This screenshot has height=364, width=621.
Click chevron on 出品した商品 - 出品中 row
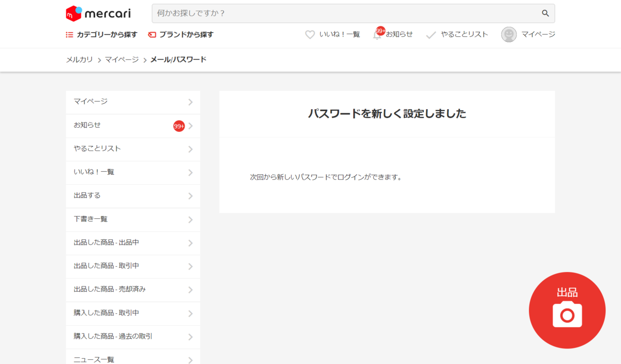[x=190, y=244]
